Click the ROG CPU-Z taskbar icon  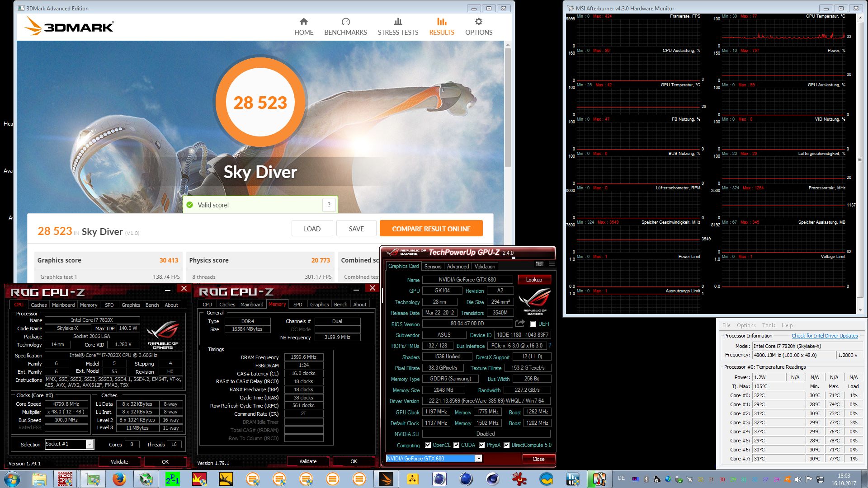point(66,479)
